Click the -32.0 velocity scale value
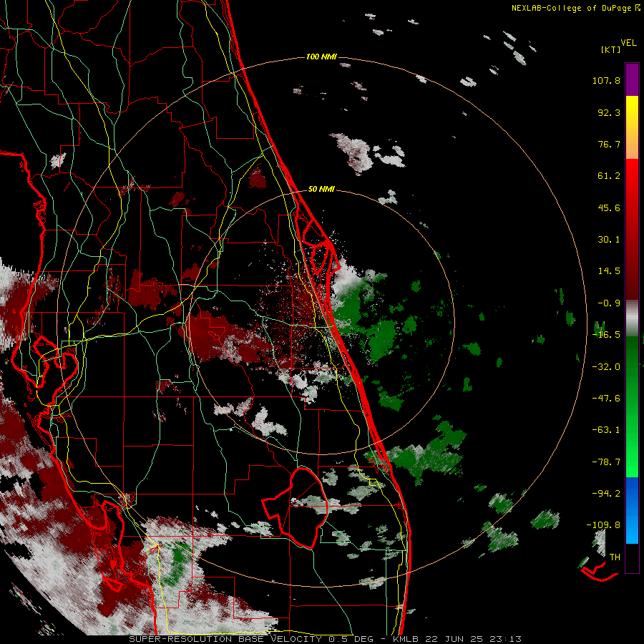The height and width of the screenshot is (644, 644). point(606,367)
